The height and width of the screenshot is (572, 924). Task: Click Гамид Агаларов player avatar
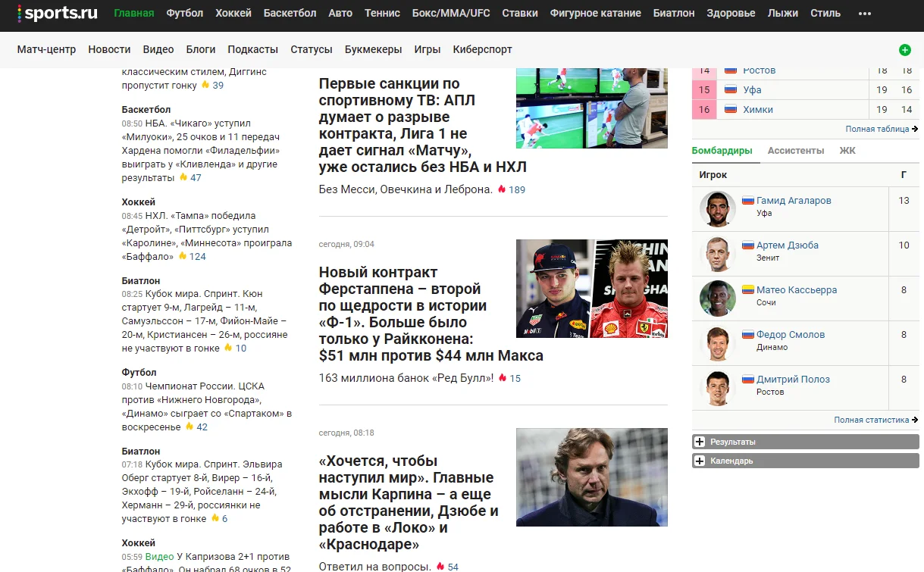click(717, 209)
